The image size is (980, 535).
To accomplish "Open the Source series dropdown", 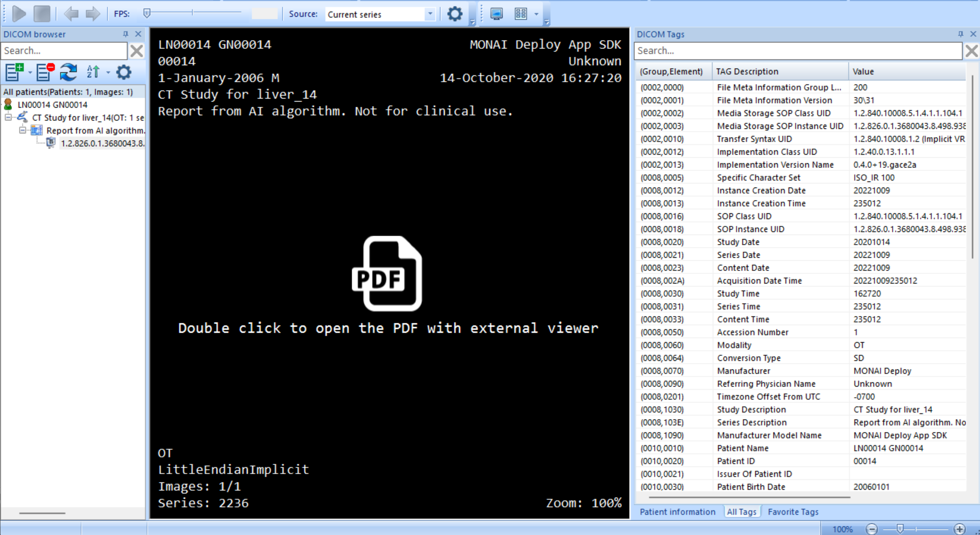I will coord(430,14).
